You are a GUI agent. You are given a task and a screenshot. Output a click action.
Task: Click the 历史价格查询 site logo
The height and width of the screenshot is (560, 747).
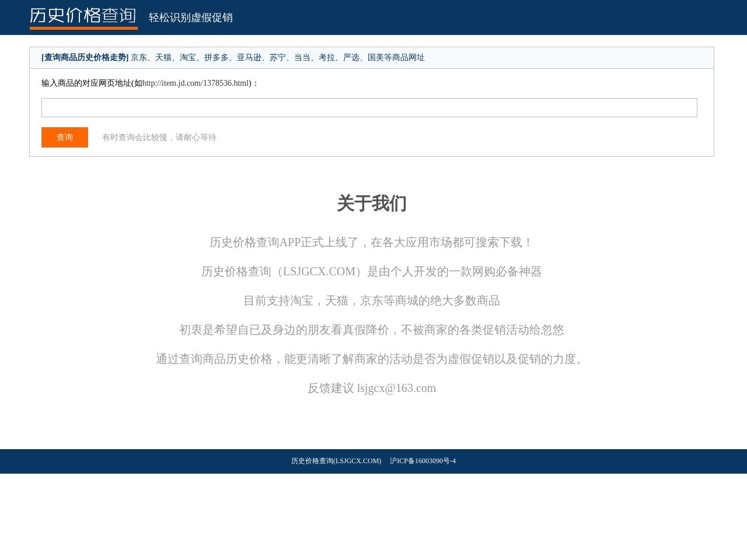coord(83,17)
